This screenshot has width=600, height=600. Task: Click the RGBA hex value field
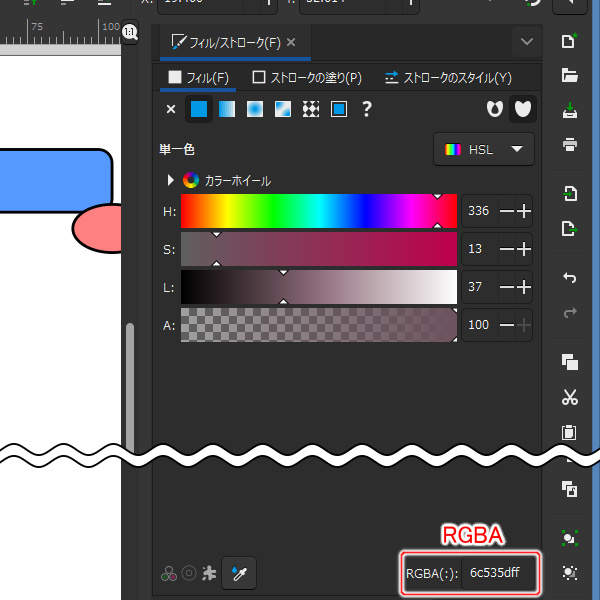[495, 574]
